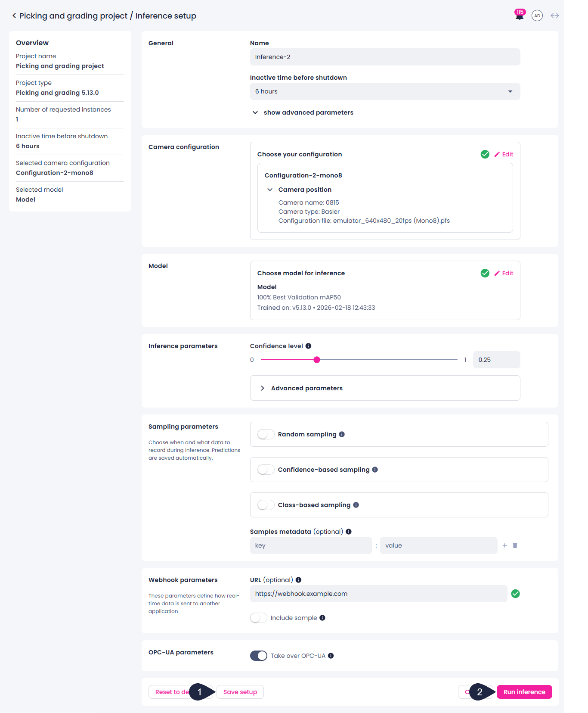
Task: Click the Run inference button
Action: 524,692
